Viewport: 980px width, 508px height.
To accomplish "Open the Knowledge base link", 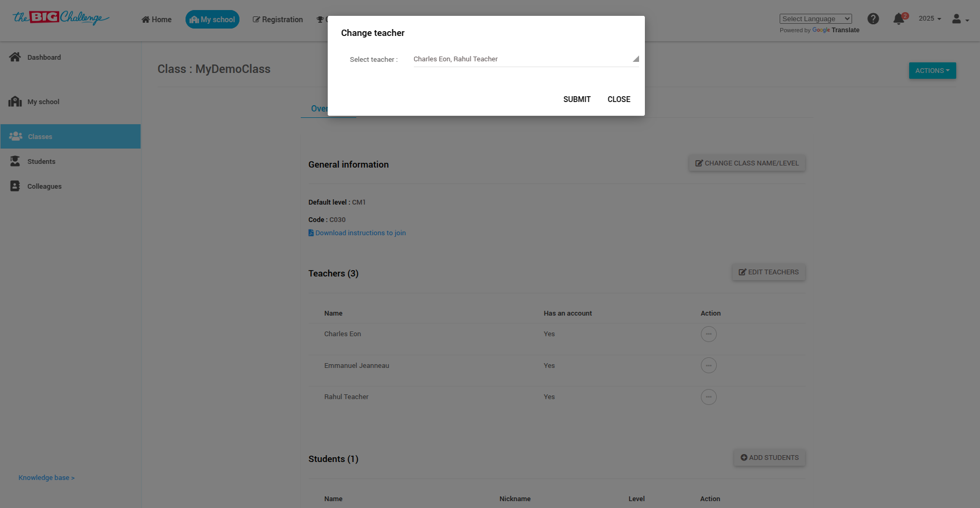I will (x=47, y=478).
